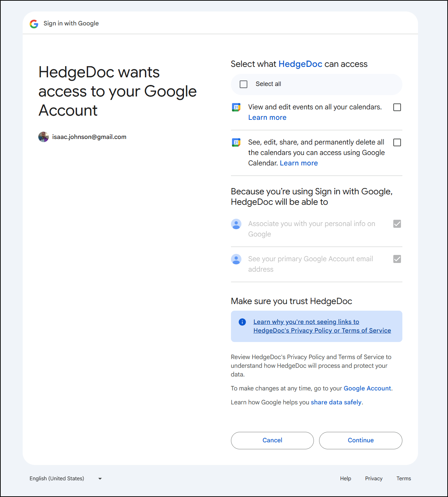Open the Google Account link
The image size is (448, 497).
[x=367, y=388]
